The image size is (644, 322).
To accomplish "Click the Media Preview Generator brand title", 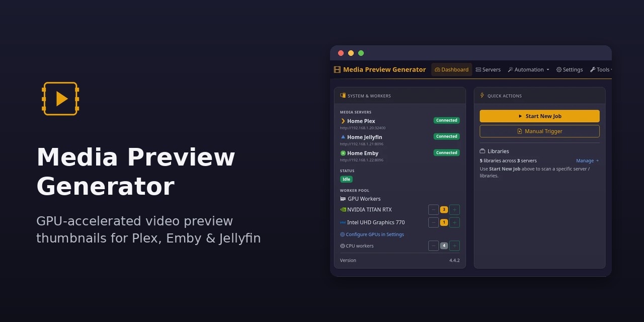I will 384,69.
